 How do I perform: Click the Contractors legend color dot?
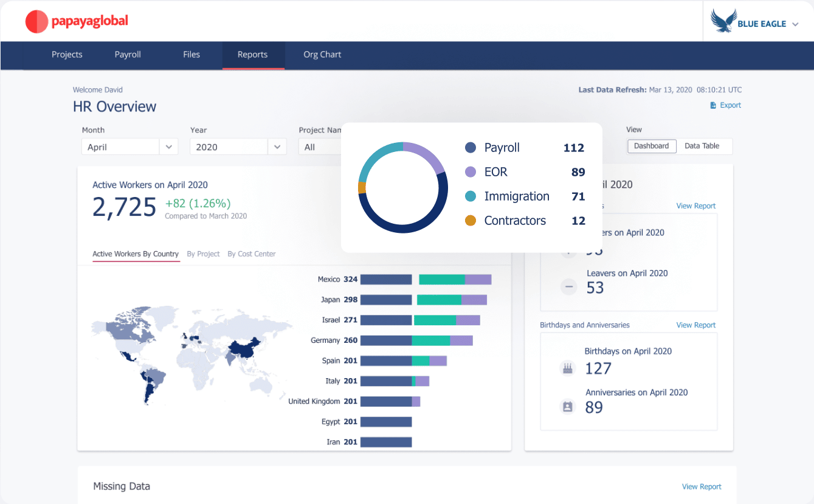tap(471, 221)
